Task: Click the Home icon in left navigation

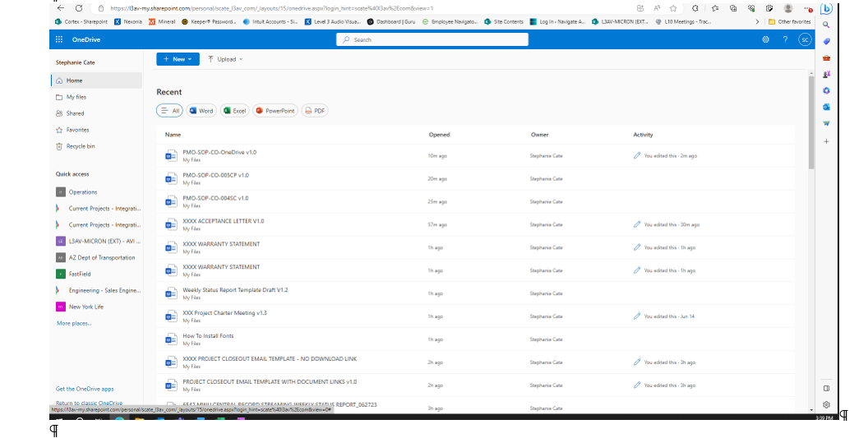Action: point(59,81)
